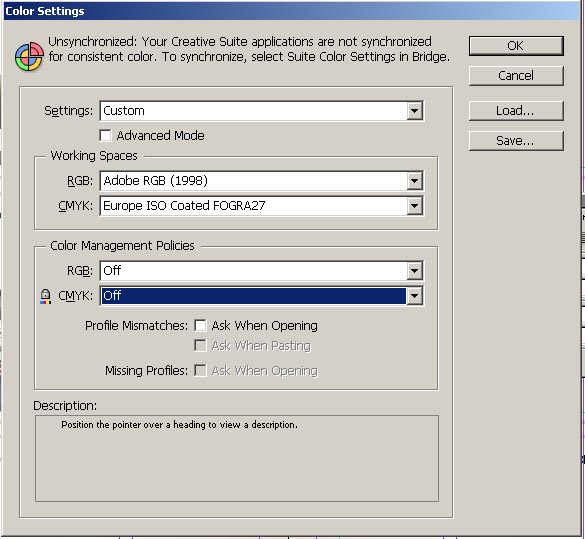Screen dimensions: 585x539
Task: Click Missing Profiles Ask When Opening checkbox
Action: coord(200,371)
